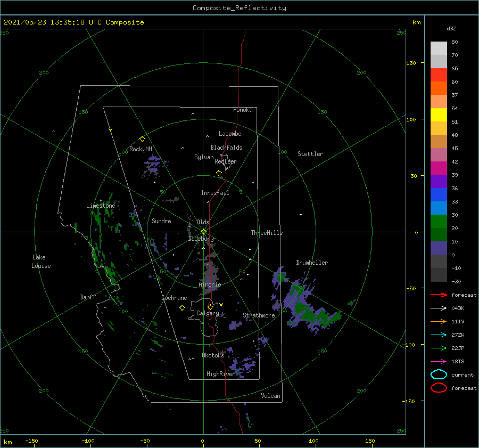The height and width of the screenshot is (448, 479).
Task: Click the Blackfalds town label
Action: [x=226, y=148]
